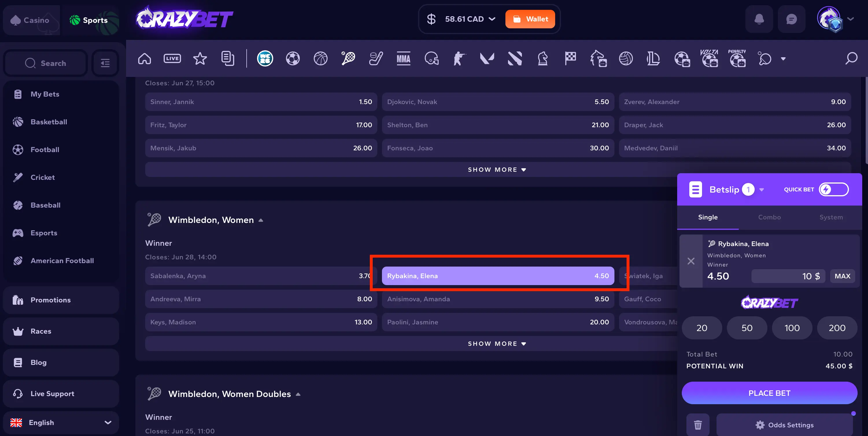The image size is (868, 436).
Task: Select the ice hockey sport icon
Action: [x=376, y=59]
